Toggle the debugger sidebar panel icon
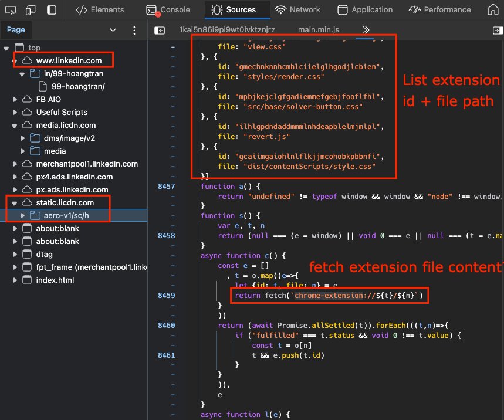Image resolution: width=504 pixels, height=420 pixels. pos(498,30)
